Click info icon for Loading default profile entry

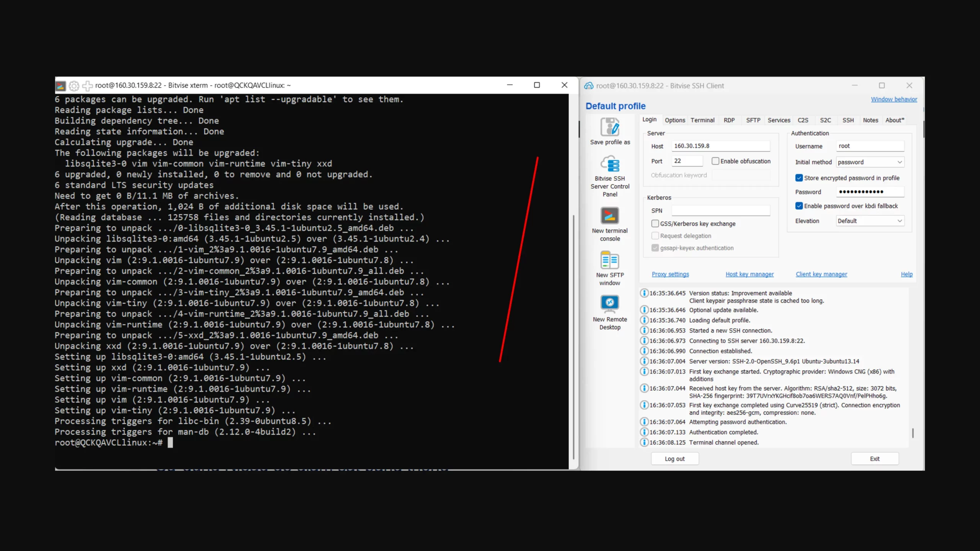tap(644, 320)
